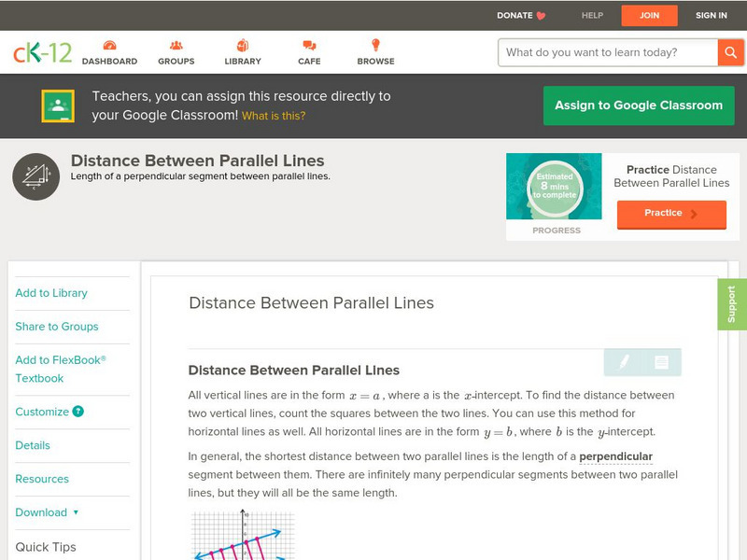Open the CAFE menu item

click(x=309, y=62)
